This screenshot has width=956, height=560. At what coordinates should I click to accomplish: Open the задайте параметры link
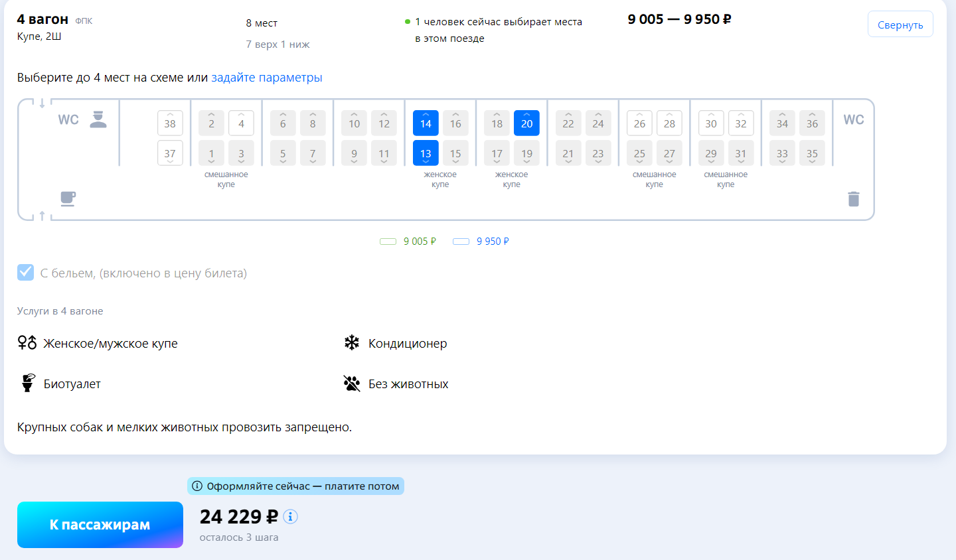tap(266, 78)
